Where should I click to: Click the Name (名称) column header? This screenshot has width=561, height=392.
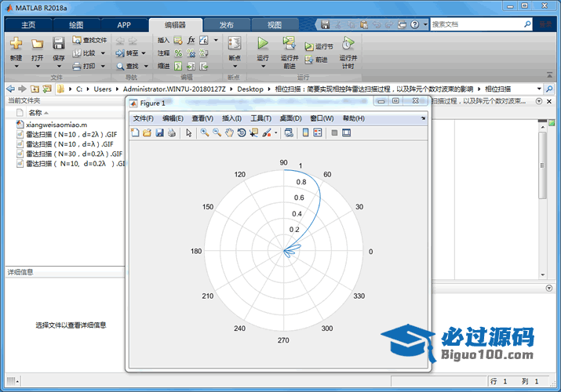click(35, 113)
